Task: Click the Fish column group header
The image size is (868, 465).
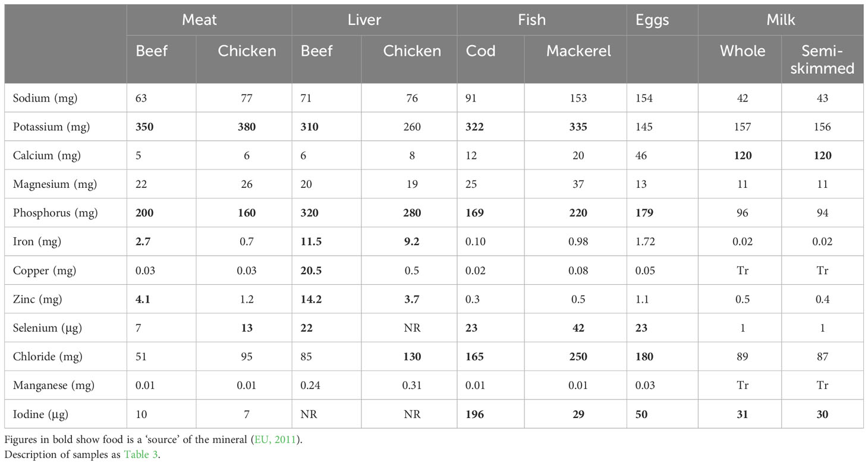Action: pos(532,19)
